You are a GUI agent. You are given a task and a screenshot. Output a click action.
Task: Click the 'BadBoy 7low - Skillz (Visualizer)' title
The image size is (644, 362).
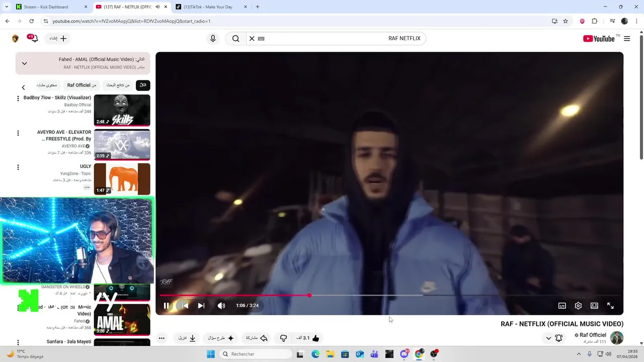tap(57, 98)
